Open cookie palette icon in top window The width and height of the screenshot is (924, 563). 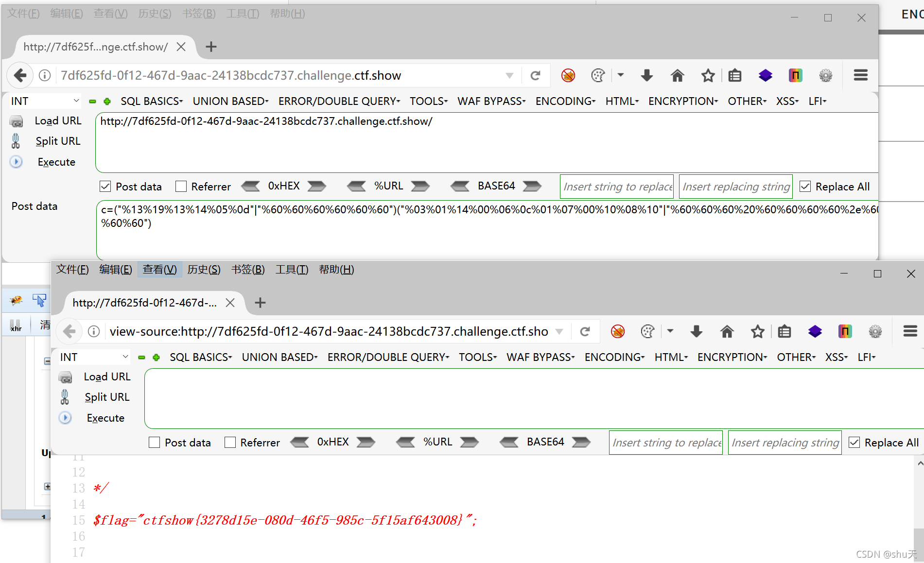click(x=598, y=75)
